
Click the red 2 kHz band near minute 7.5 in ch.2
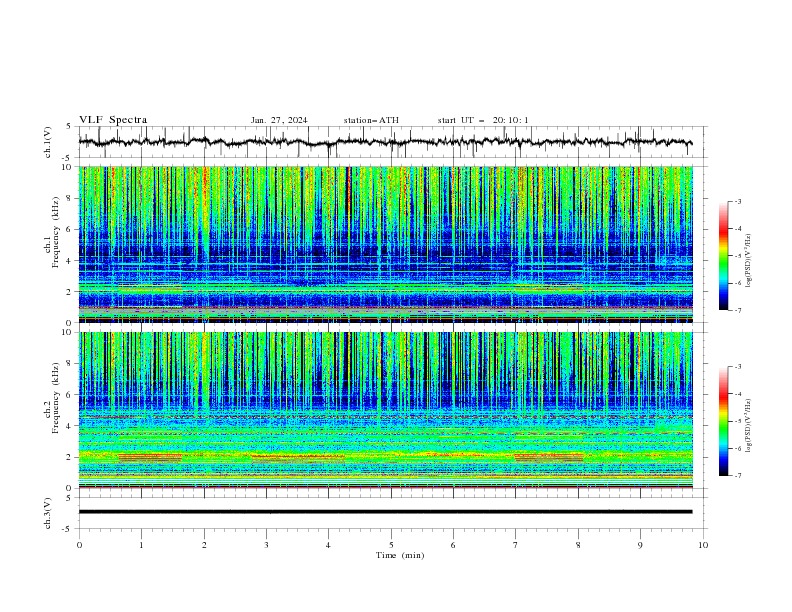pos(549,458)
